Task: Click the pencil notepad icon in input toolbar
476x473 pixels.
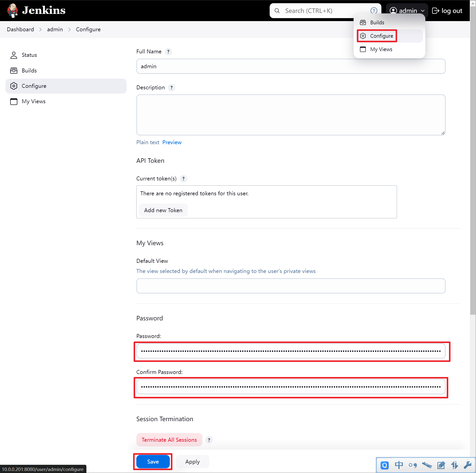Action: click(441, 465)
